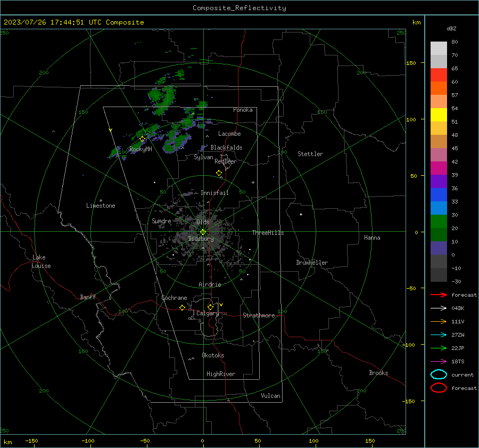Click the Banff city label
The image size is (479, 448).
click(x=88, y=297)
